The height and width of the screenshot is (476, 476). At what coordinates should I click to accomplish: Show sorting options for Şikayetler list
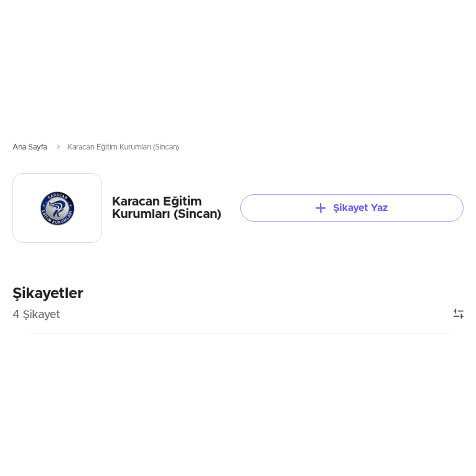(x=458, y=314)
